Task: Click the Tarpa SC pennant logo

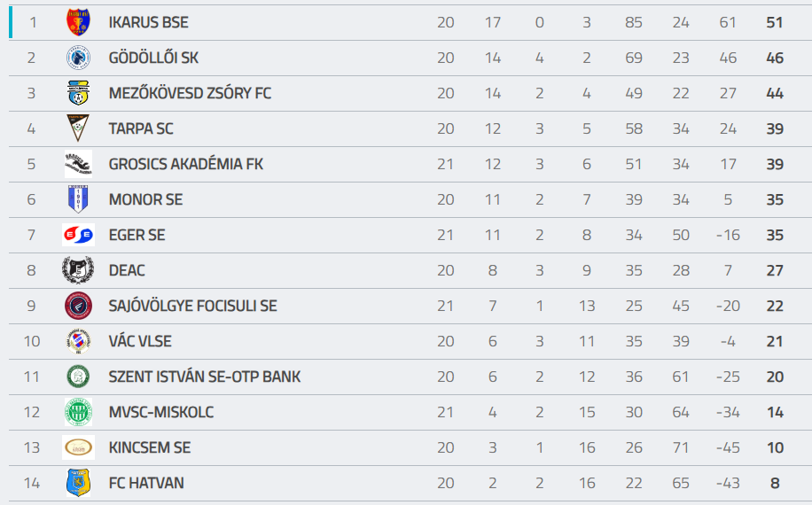Action: pyautogui.click(x=78, y=128)
